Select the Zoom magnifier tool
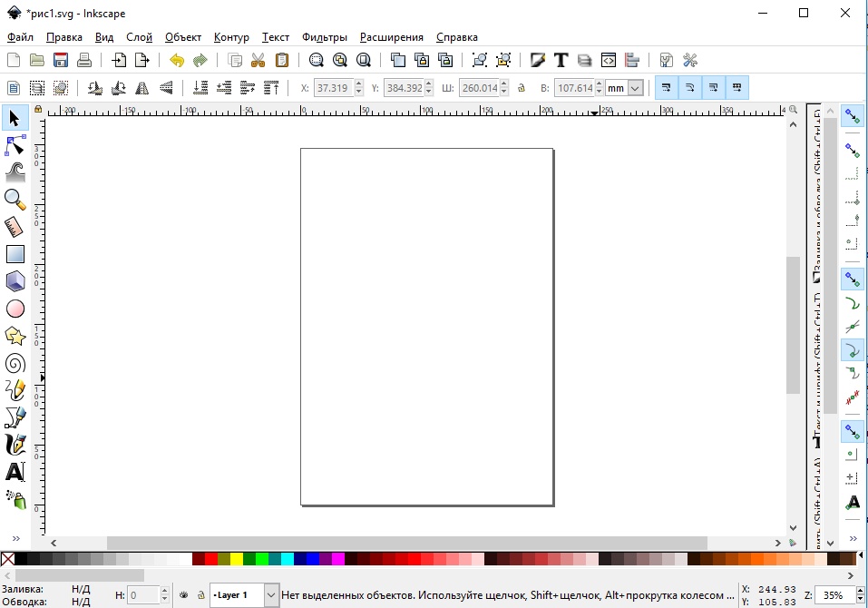868x608 pixels. pyautogui.click(x=15, y=200)
